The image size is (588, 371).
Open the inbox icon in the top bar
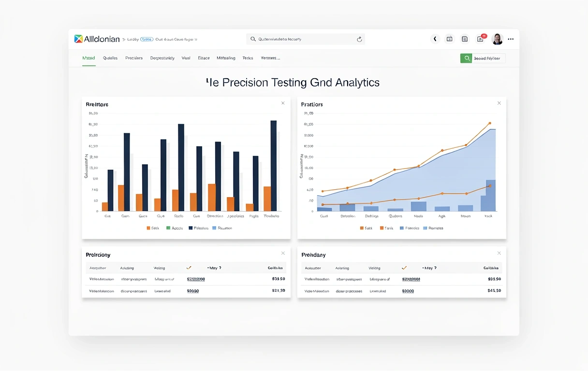pos(449,39)
